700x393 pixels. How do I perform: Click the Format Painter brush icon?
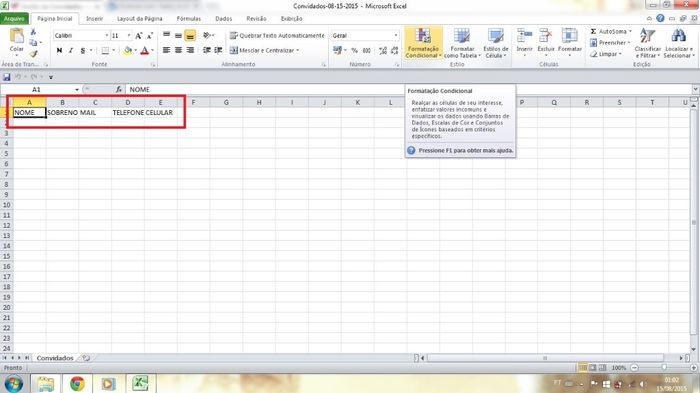33,54
